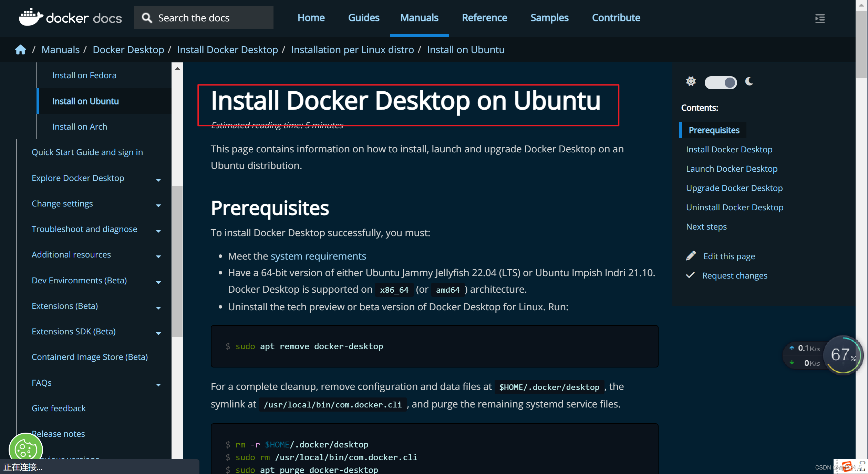Open the Reference section in the top navigation
Viewport: 868px width, 474px height.
click(x=484, y=18)
